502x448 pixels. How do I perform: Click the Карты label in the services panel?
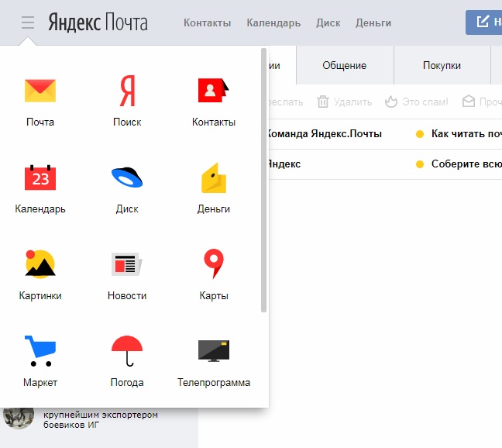click(214, 295)
